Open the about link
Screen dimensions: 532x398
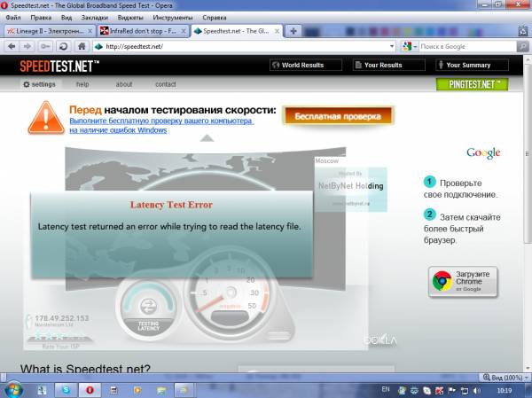pyautogui.click(x=124, y=84)
